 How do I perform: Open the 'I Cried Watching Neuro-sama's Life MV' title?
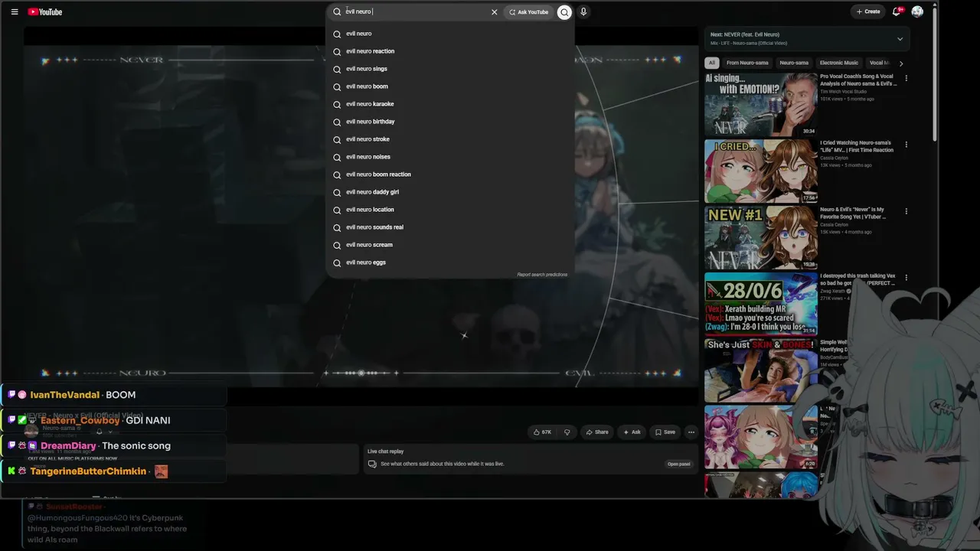tap(857, 146)
